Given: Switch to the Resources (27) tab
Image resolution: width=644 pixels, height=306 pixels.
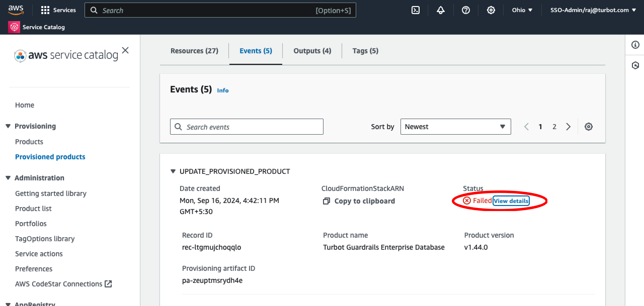Looking at the screenshot, I should [194, 51].
